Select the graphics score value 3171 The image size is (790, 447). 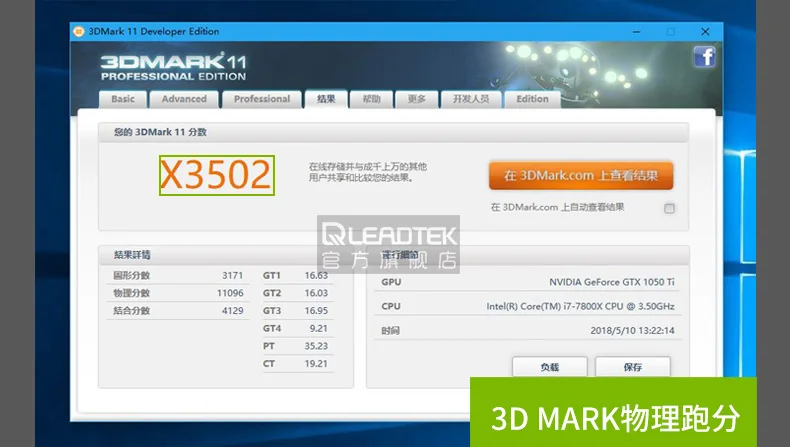232,275
